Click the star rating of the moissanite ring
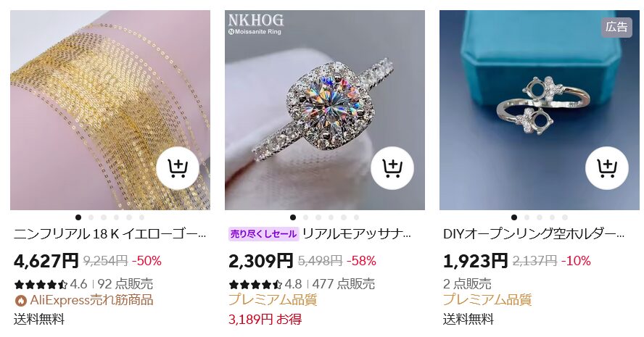The width and height of the screenshot is (644, 337). click(x=255, y=284)
